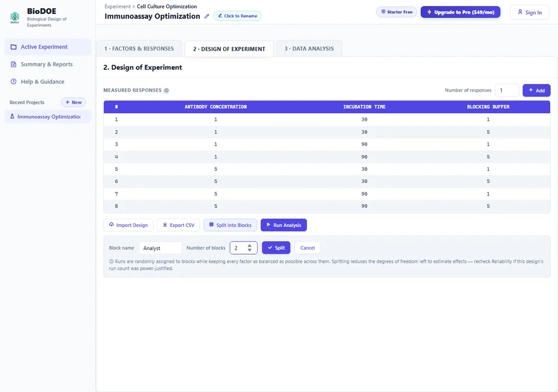
Task: Open Summary & Reports page
Action: click(47, 64)
